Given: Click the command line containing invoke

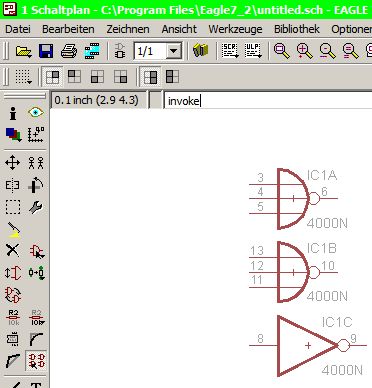Looking at the screenshot, I should (268, 101).
